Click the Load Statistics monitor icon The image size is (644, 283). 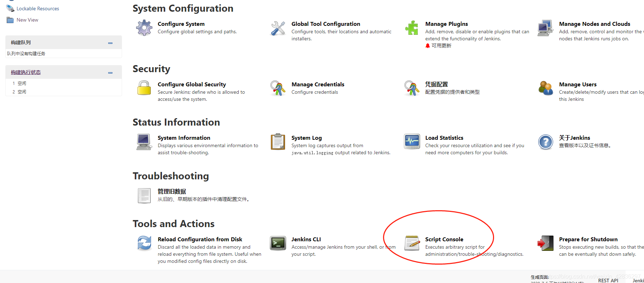(412, 142)
